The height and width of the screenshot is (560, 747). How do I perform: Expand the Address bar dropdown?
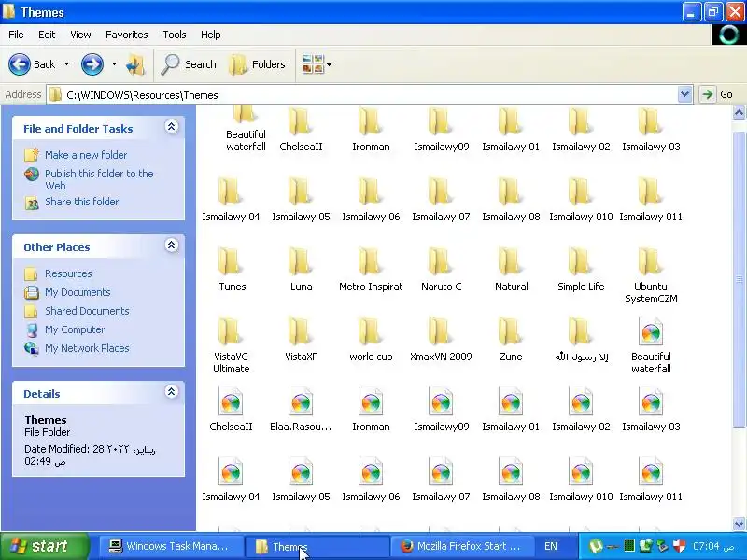(684, 94)
